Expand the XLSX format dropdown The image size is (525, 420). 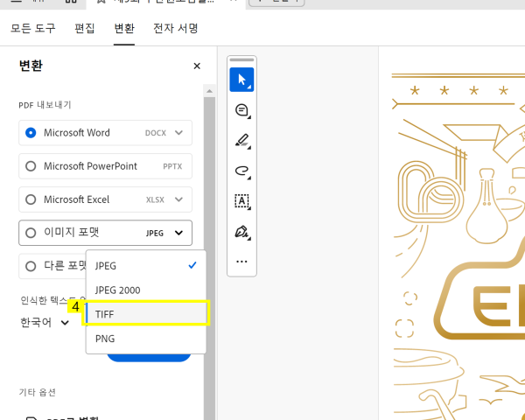[178, 199]
